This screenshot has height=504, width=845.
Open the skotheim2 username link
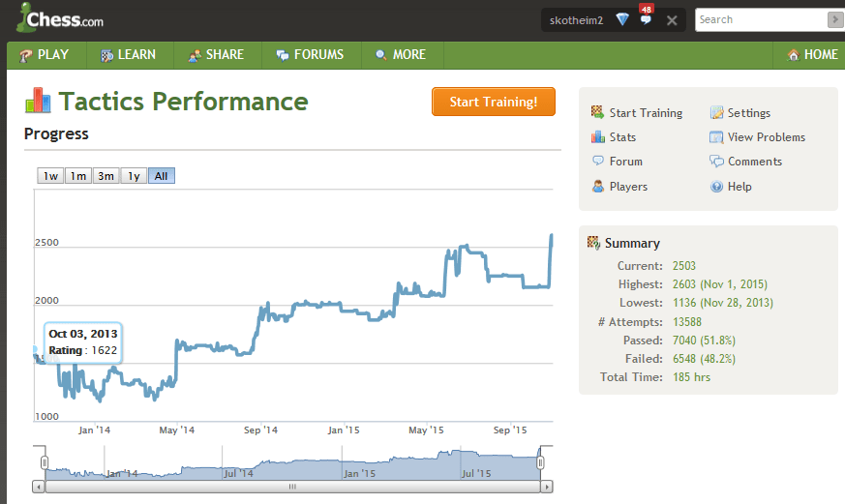tap(576, 20)
